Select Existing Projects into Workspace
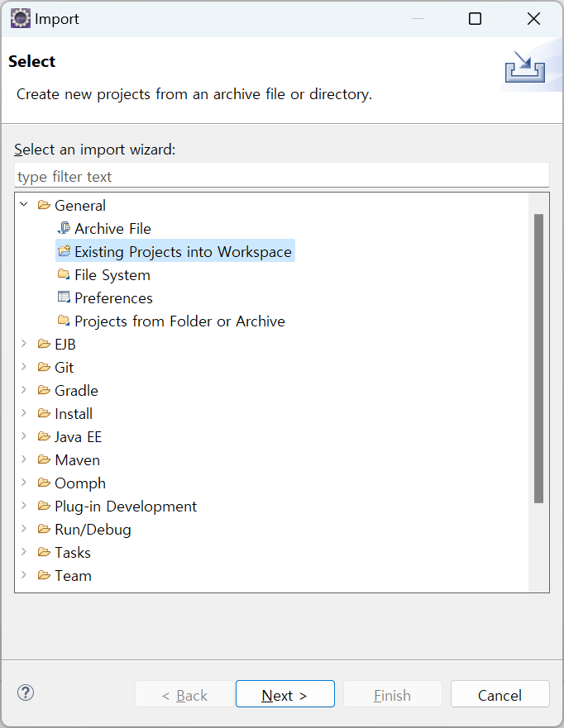Screen dimensions: 564x728 point(183,252)
